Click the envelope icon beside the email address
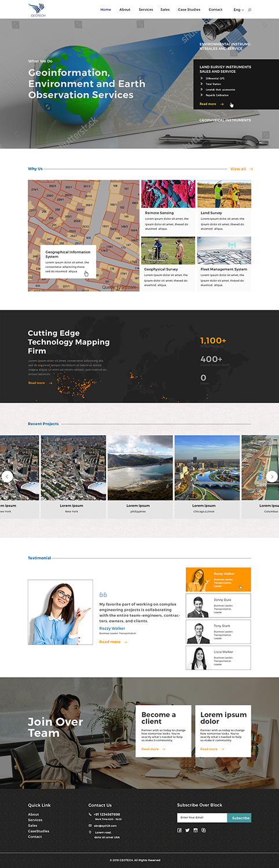This screenshot has width=279, height=868. pos(90,826)
